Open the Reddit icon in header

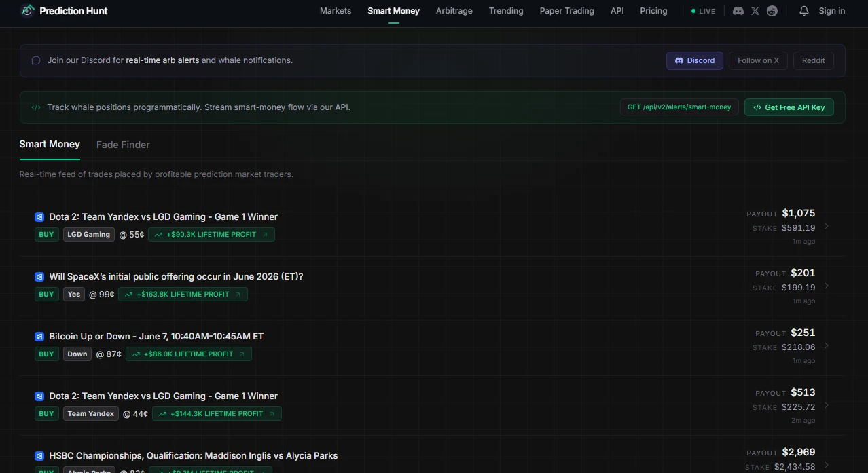point(772,11)
